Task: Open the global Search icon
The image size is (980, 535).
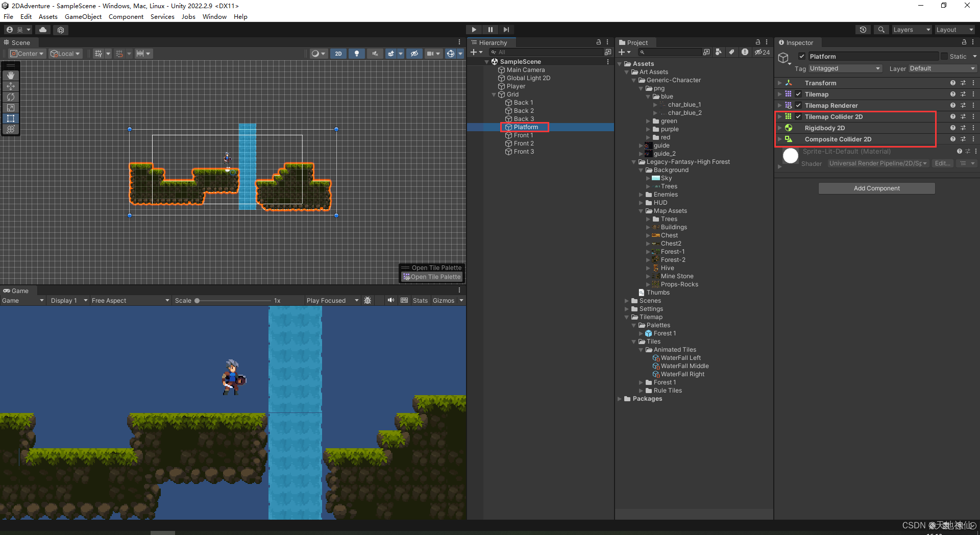Action: tap(881, 30)
